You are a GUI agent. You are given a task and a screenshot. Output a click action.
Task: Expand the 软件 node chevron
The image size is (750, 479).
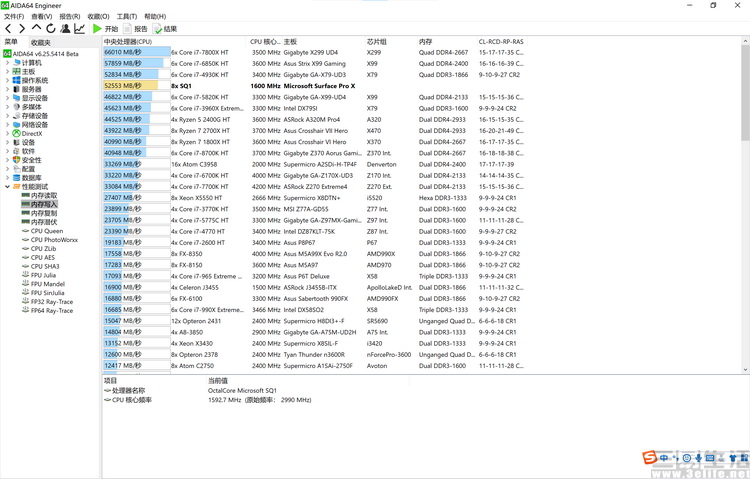8,151
